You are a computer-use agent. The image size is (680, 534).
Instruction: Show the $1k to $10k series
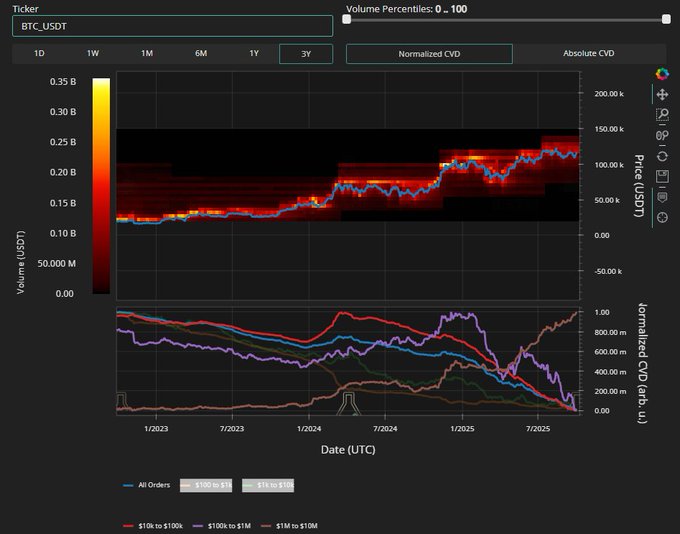pyautogui.click(x=266, y=485)
